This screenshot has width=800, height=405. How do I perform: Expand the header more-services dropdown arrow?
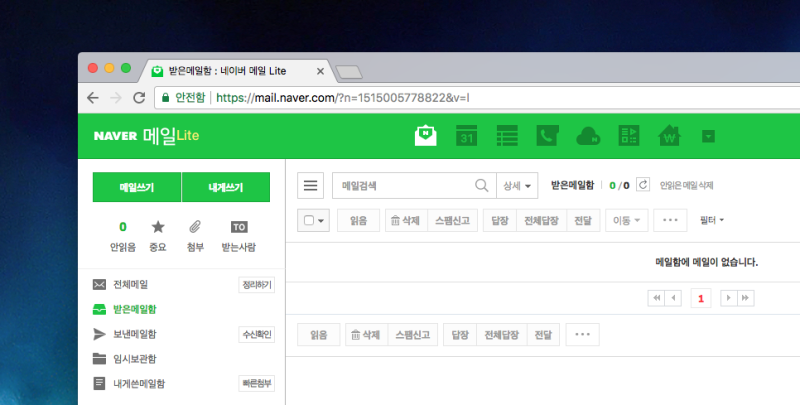[x=708, y=136]
